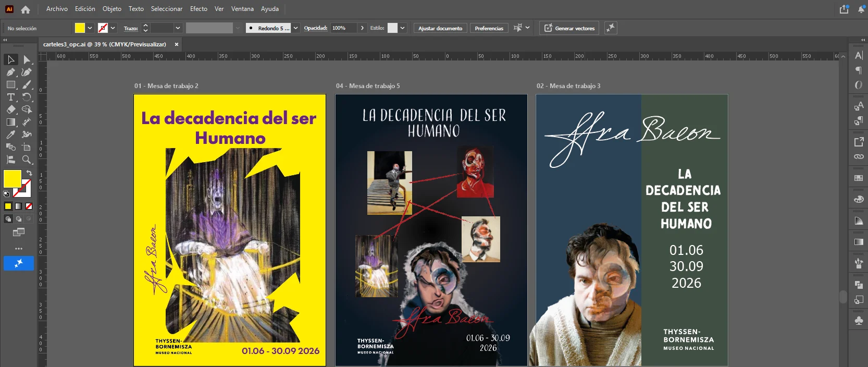Enable Draw Normal mode
This screenshot has height=367, width=868.
(x=8, y=219)
